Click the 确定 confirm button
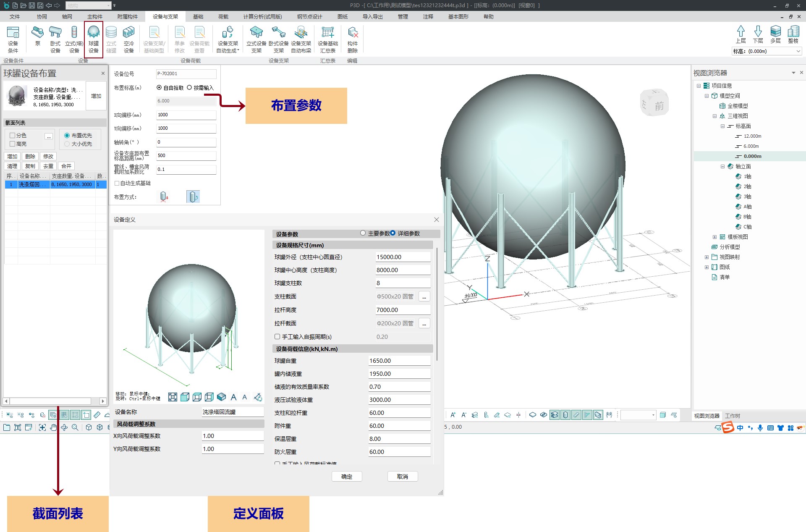 tap(347, 477)
